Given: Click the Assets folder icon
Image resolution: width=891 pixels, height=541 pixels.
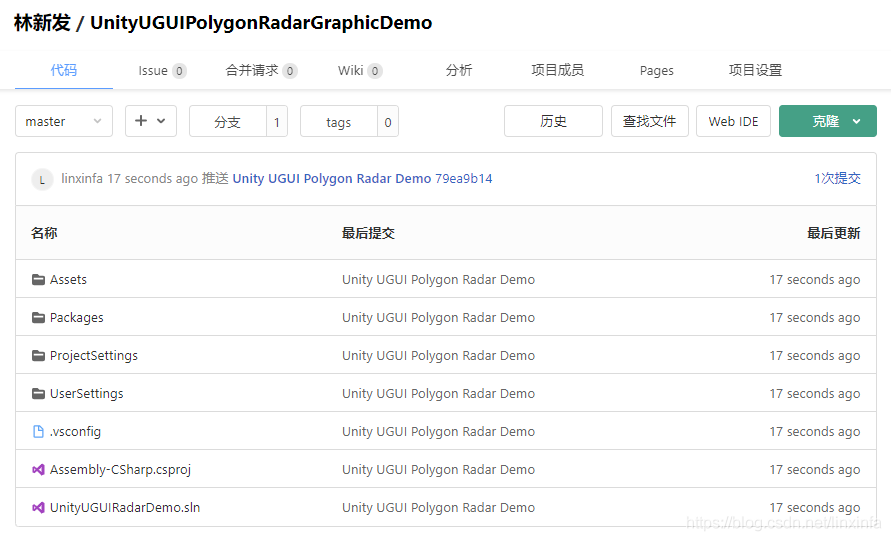Looking at the screenshot, I should [38, 280].
